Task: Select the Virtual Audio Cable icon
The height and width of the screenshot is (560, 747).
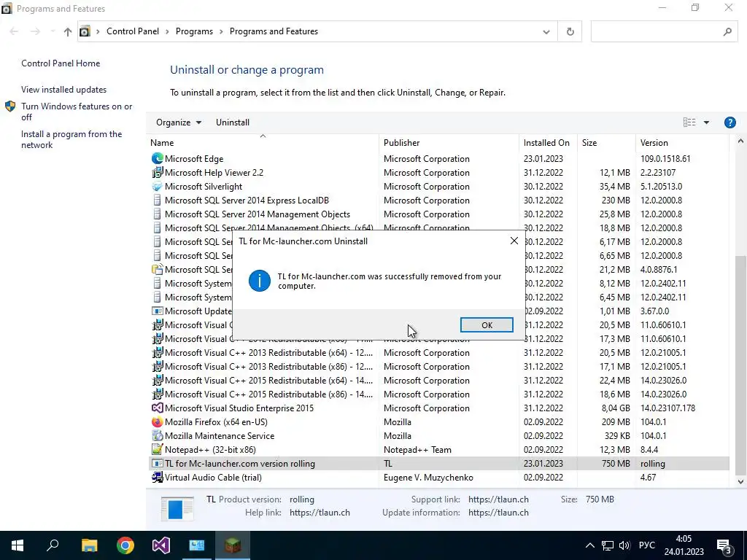Action: click(x=158, y=477)
